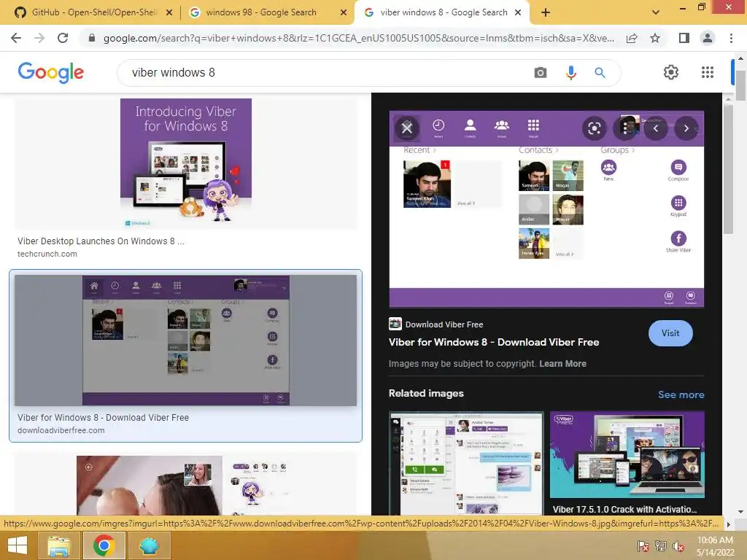Open Action Center flag in tray
The height and width of the screenshot is (560, 747).
point(643,546)
